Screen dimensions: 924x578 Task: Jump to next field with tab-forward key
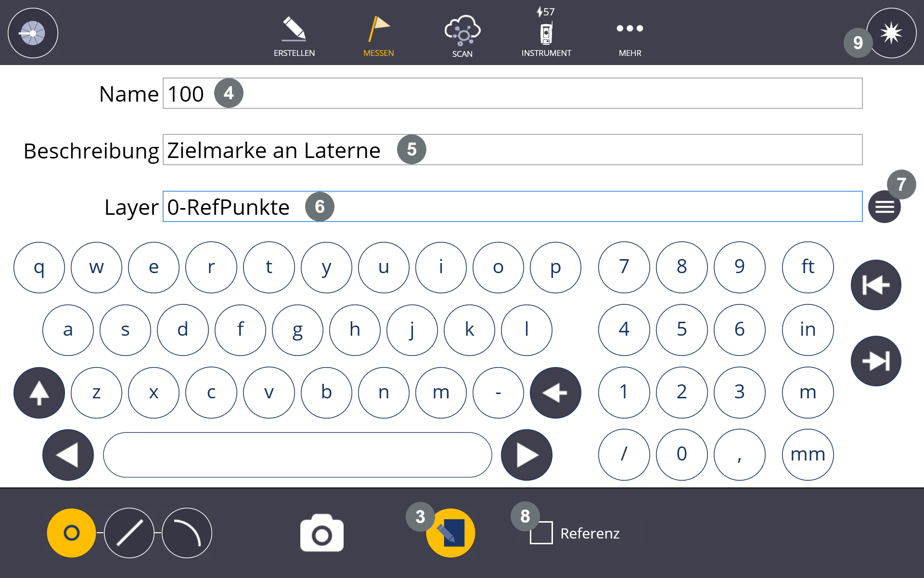[875, 361]
